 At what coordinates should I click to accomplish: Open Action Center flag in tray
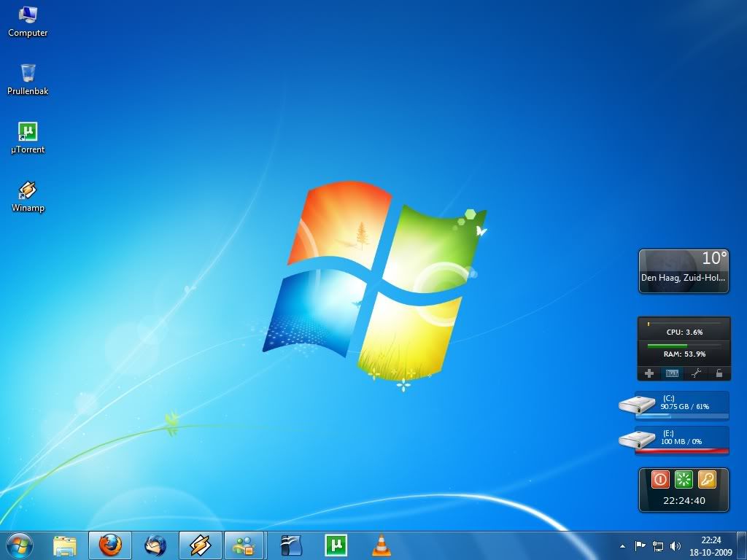click(x=640, y=545)
